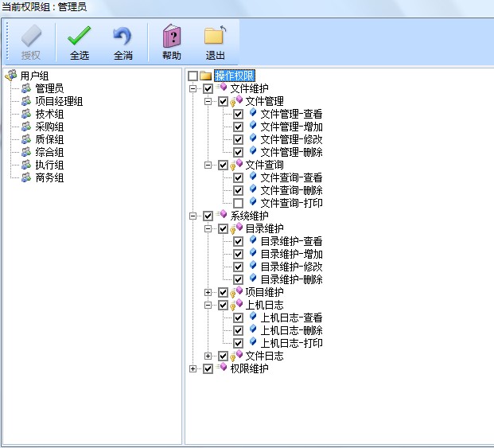The width and height of the screenshot is (494, 448).
Task: Select the 目录维护-删除 permission row text
Action: pos(291,279)
